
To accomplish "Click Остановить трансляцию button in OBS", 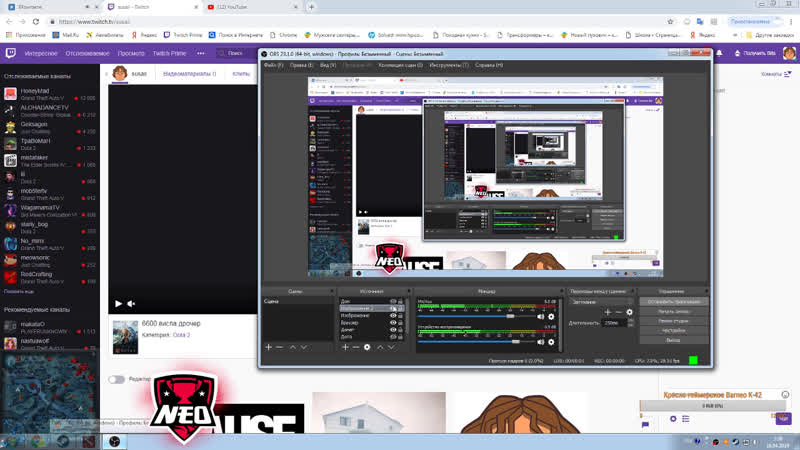I will tap(673, 302).
